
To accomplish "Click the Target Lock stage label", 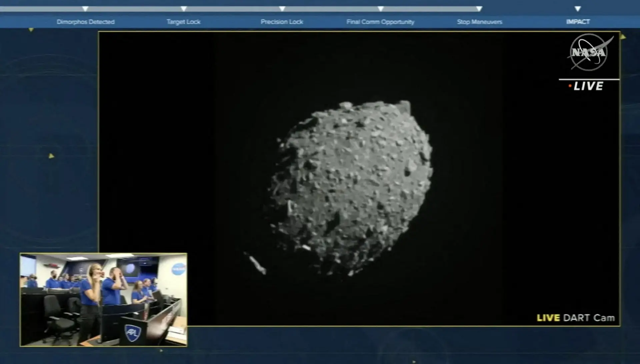I will click(x=183, y=21).
